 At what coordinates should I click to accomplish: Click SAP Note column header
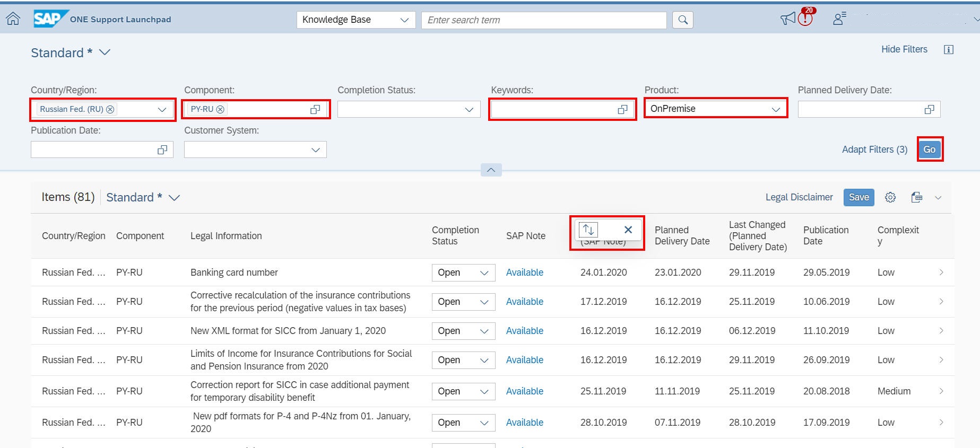click(526, 236)
